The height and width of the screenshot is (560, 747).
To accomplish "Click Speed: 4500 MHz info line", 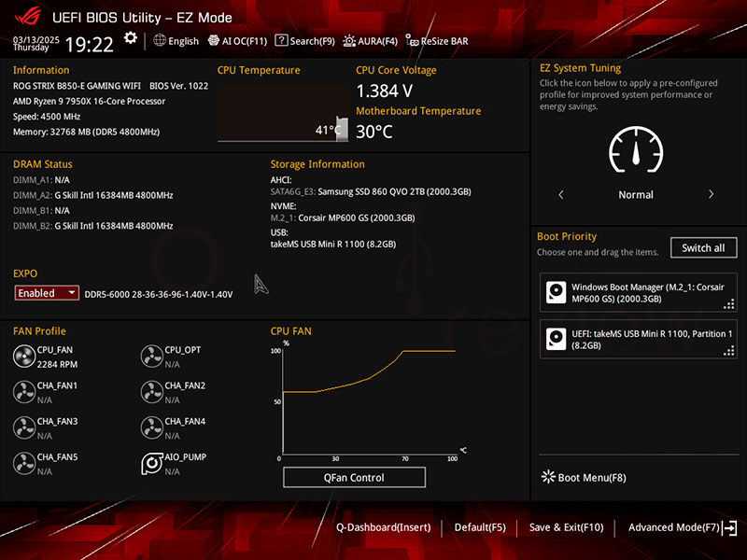I will click(47, 116).
